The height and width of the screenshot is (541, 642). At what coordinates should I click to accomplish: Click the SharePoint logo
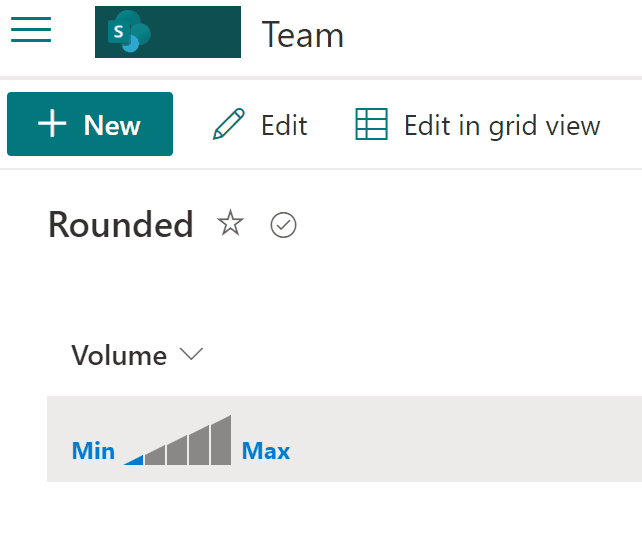[x=168, y=32]
